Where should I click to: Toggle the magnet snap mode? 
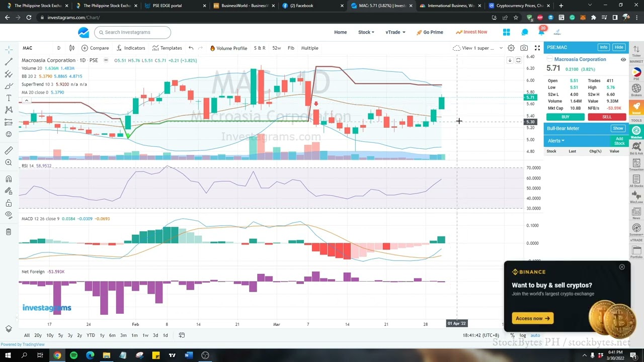9,179
